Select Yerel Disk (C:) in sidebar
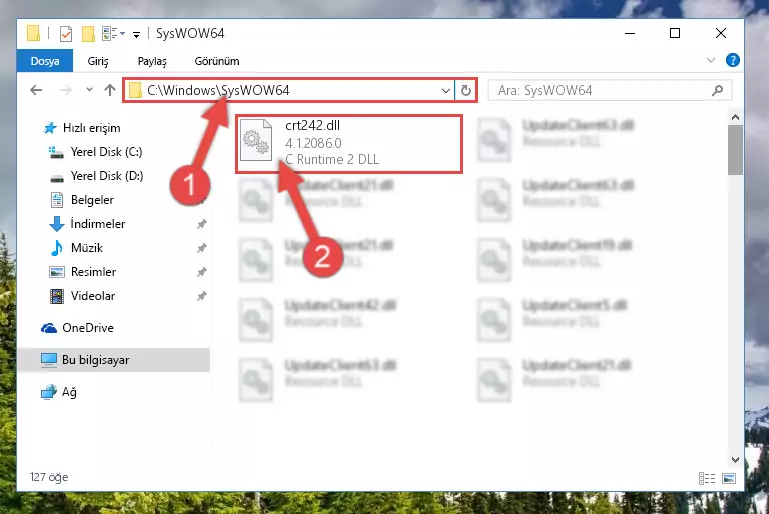769x514 pixels. [96, 152]
